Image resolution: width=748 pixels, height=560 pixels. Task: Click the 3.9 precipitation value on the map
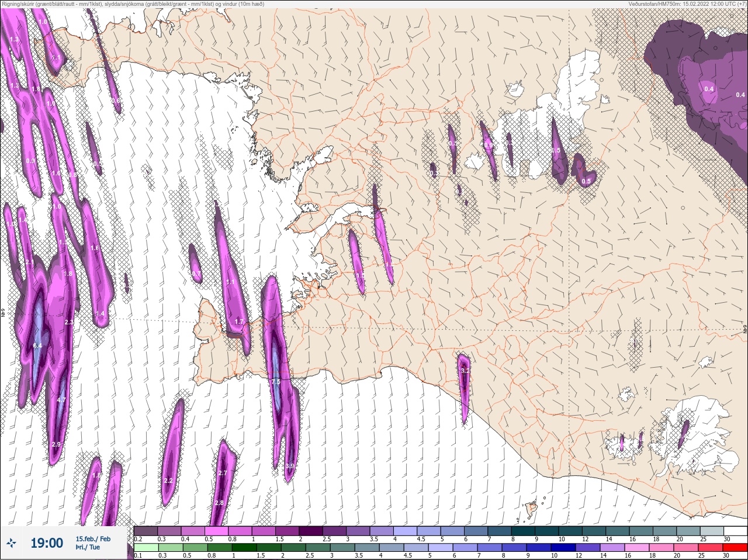(290, 466)
